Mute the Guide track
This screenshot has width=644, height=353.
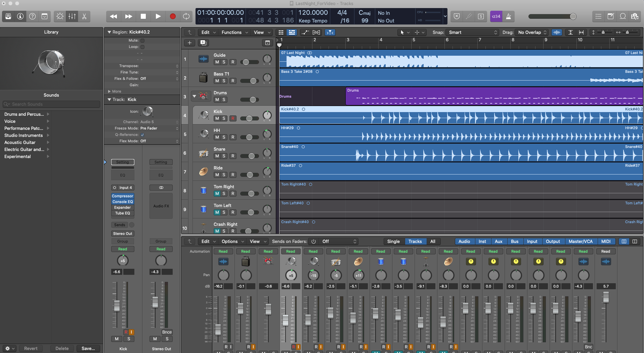[217, 62]
